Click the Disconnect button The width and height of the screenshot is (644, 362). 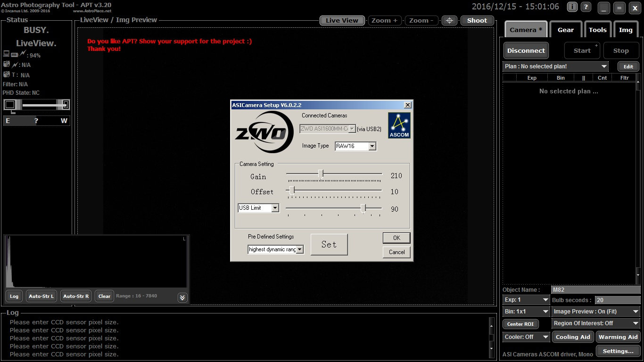526,50
